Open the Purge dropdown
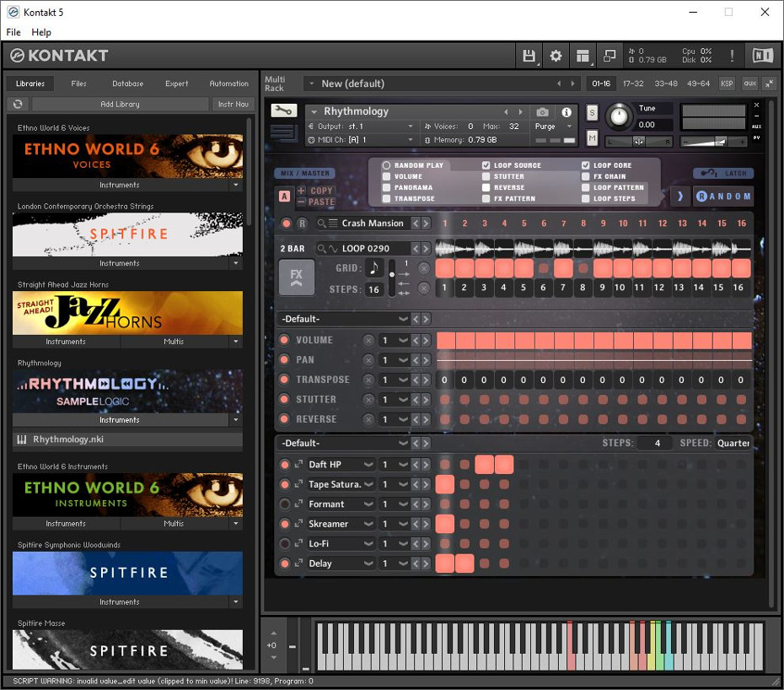784x690 pixels. tap(553, 126)
